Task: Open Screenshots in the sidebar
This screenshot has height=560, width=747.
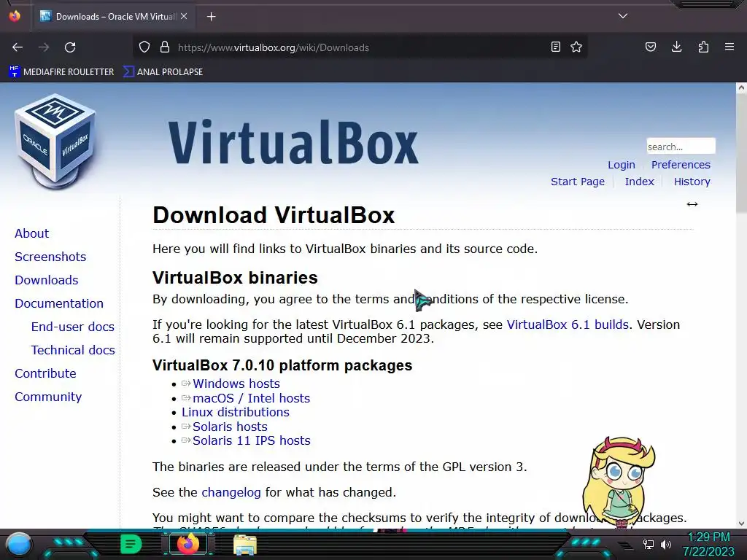Action: pyautogui.click(x=50, y=257)
